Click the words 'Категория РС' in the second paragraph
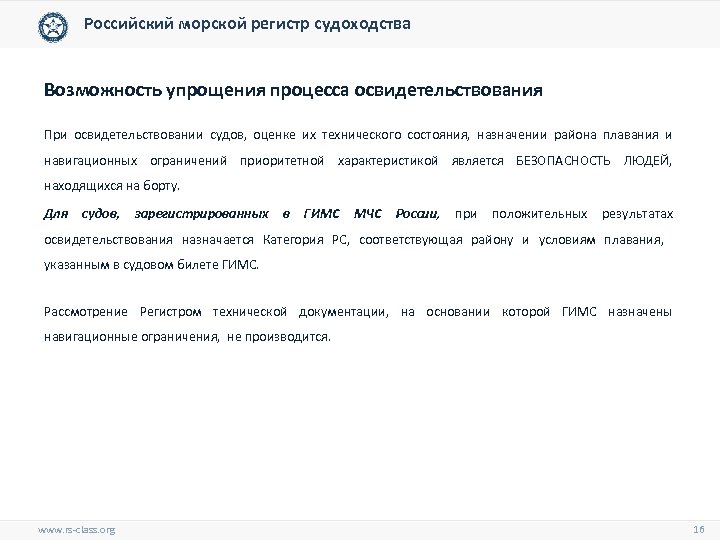Screen dimensions: 720x540 [306, 240]
